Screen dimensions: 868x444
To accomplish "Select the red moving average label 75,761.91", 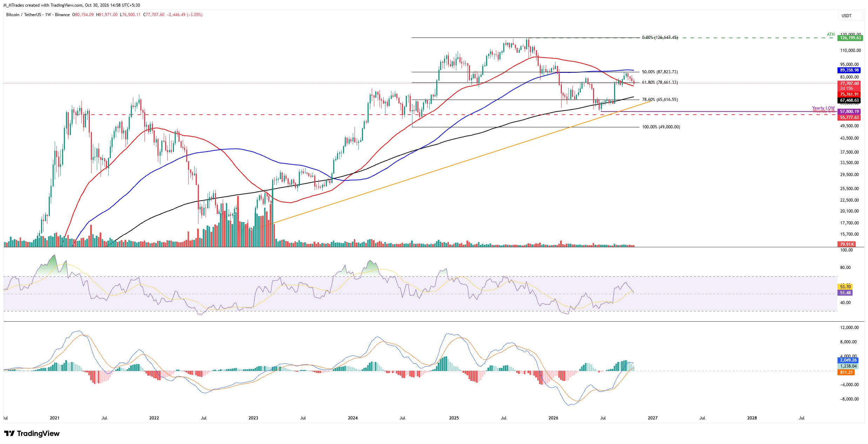I will (x=848, y=94).
